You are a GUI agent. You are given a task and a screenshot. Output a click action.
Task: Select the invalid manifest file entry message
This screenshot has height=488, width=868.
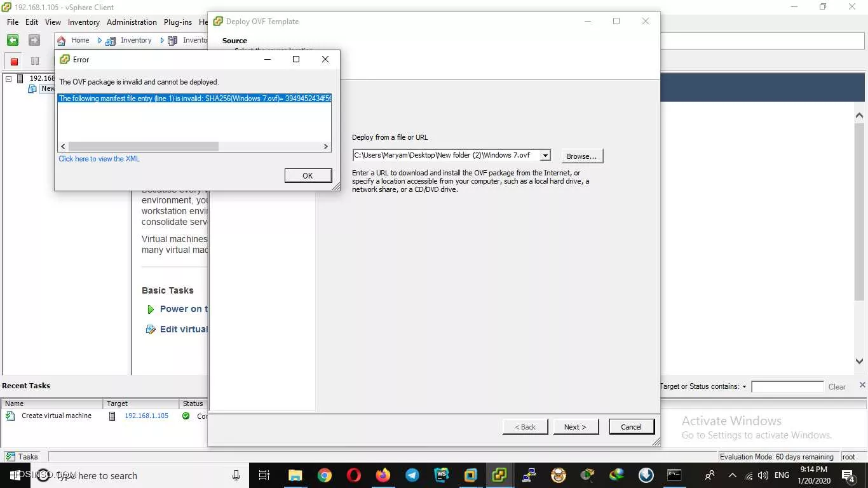pos(194,98)
